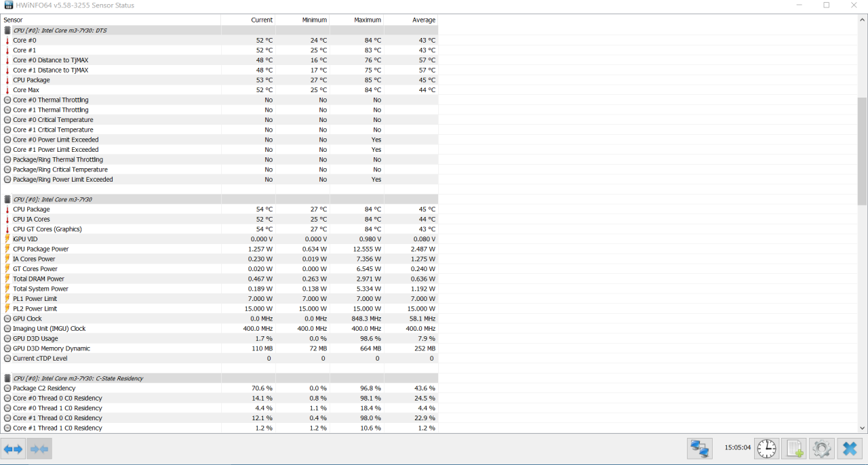Click the clock reset timer icon
Viewport: 868px width, 465px height.
coord(766,448)
